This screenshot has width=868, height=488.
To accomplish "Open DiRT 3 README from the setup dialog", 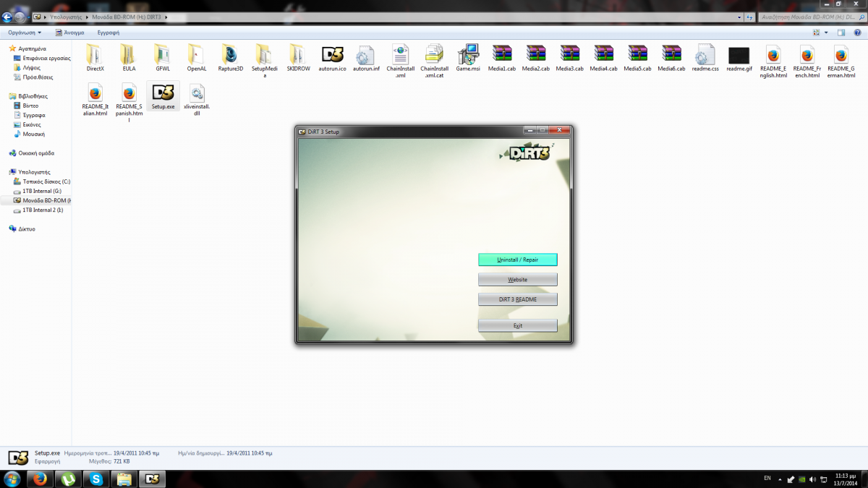I will tap(518, 299).
